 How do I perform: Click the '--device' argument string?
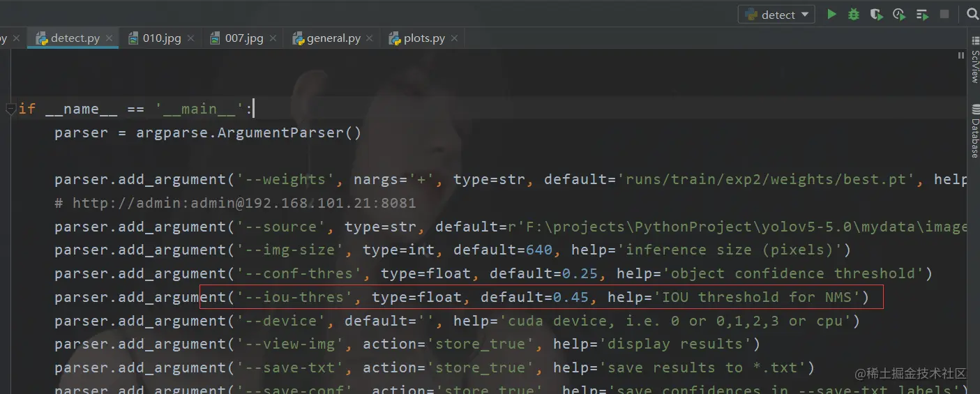click(282, 321)
